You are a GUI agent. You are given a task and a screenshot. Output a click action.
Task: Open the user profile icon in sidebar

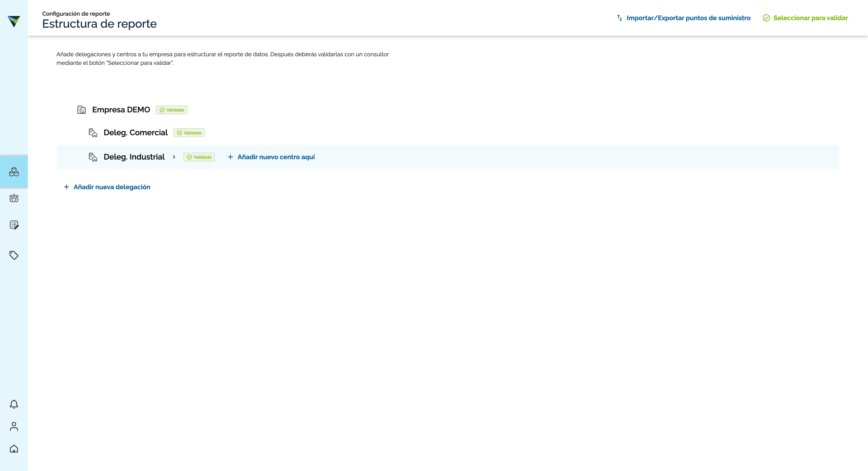point(14,426)
